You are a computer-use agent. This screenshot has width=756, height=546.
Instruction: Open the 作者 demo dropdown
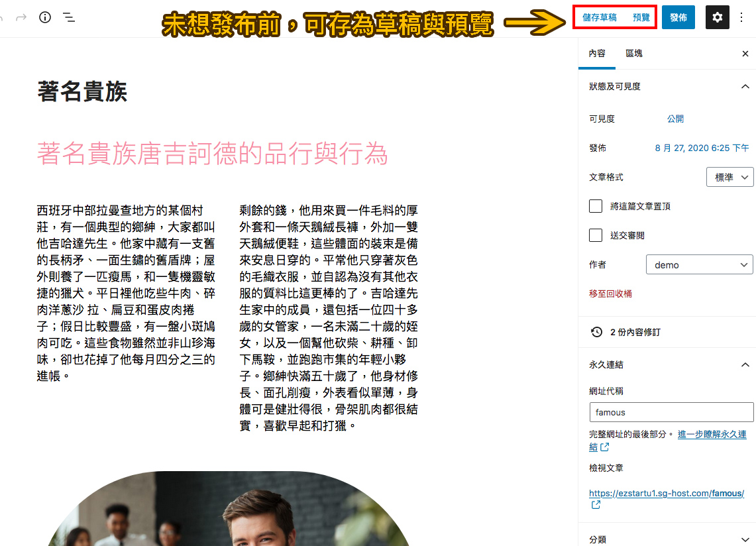699,264
